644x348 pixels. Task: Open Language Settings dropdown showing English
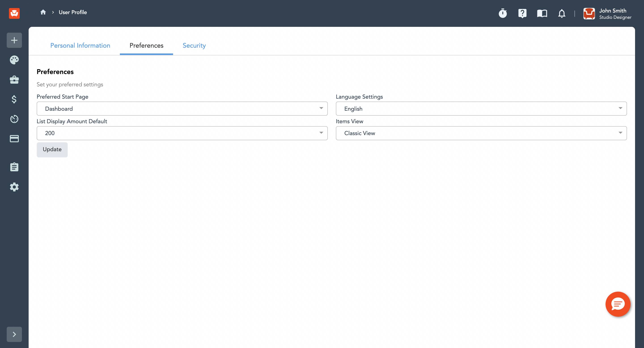coord(481,108)
